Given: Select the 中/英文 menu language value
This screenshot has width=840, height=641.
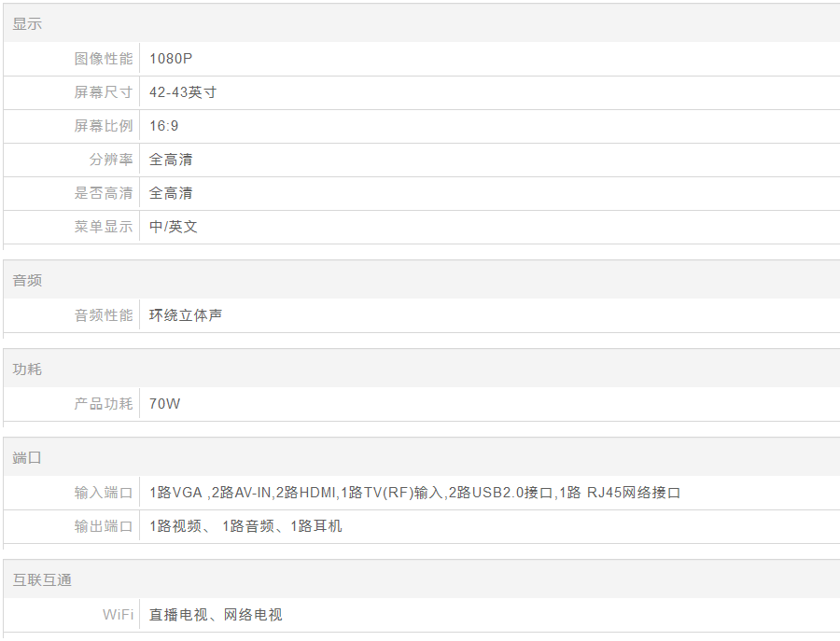Looking at the screenshot, I should coord(174,227).
